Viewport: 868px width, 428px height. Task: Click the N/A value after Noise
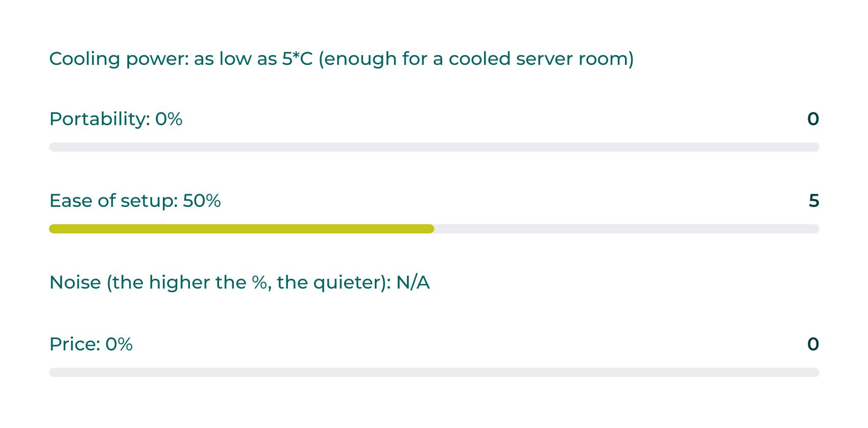[413, 282]
